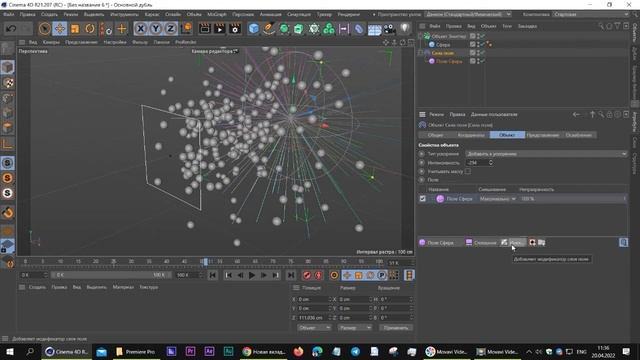
Task: Switch to the Координаты attribute tab
Action: 471,135
